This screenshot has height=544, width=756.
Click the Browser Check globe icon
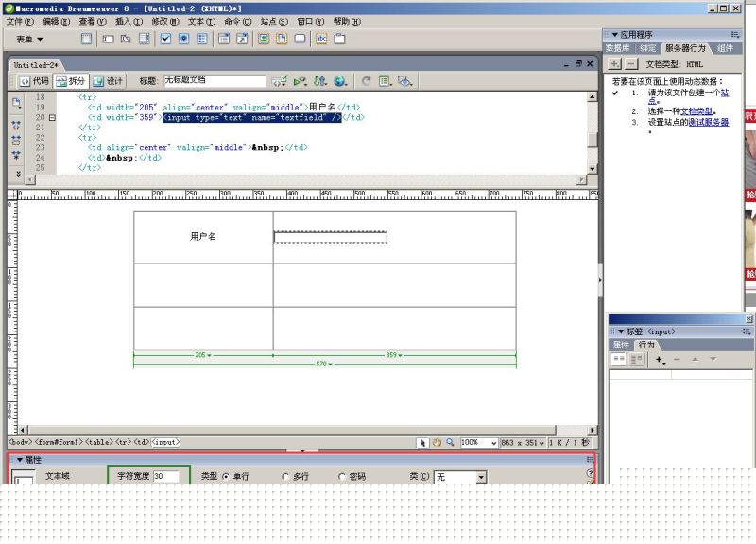tap(340, 81)
